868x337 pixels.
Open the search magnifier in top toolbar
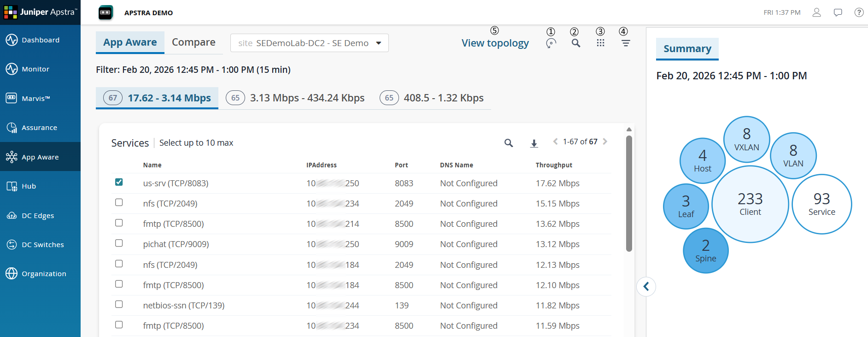click(x=576, y=43)
